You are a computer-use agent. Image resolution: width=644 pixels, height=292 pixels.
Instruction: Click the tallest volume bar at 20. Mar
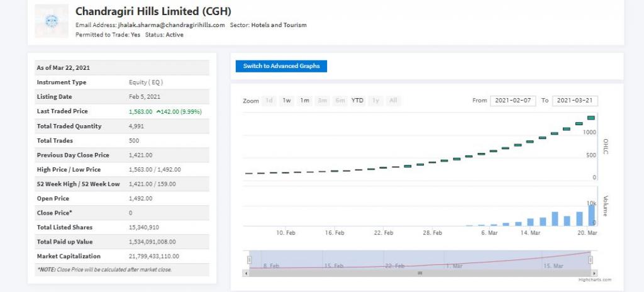591,215
